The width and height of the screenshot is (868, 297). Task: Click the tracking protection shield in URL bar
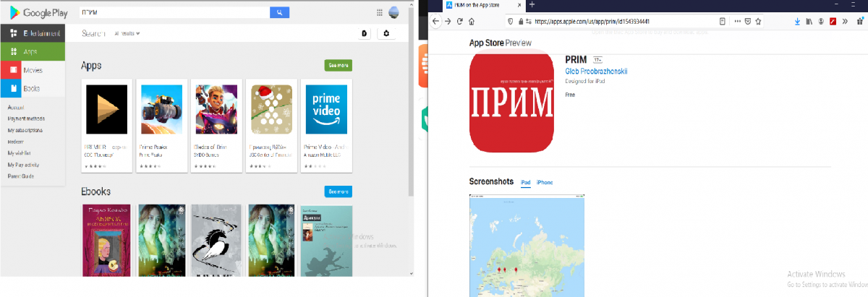point(511,22)
